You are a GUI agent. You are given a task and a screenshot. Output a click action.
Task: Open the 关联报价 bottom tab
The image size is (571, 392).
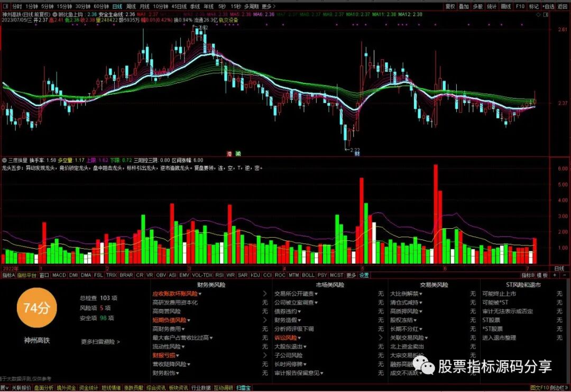tap(21, 388)
